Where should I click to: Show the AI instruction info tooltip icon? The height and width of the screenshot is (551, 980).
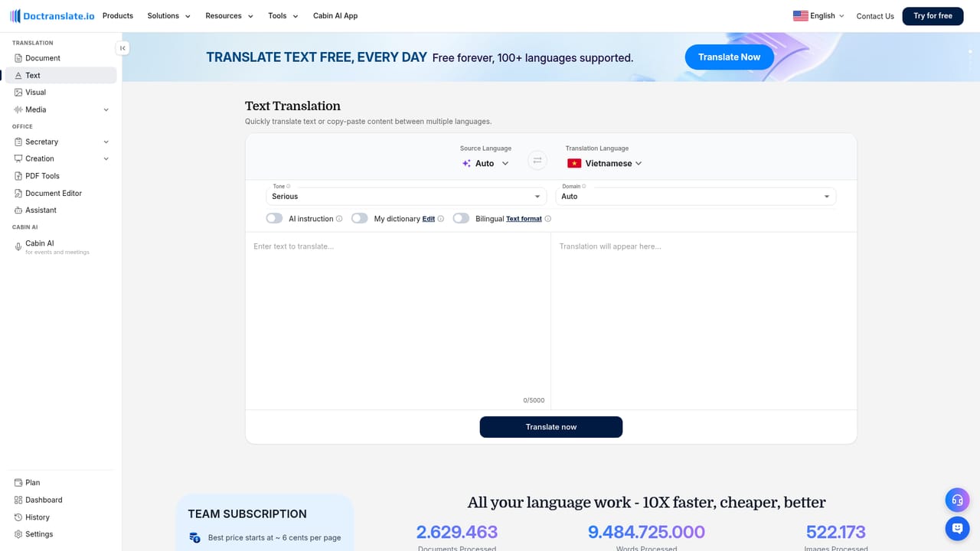tap(339, 219)
